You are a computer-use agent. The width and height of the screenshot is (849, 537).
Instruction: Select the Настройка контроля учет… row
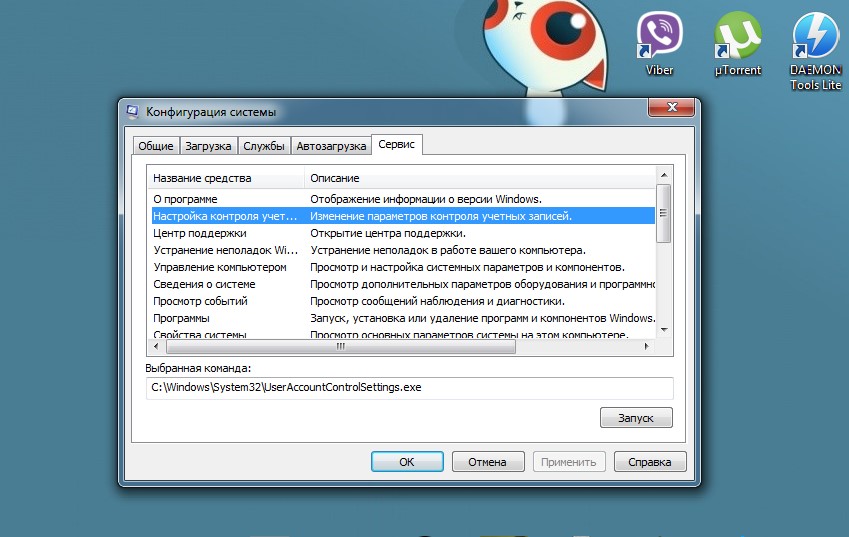pos(403,216)
